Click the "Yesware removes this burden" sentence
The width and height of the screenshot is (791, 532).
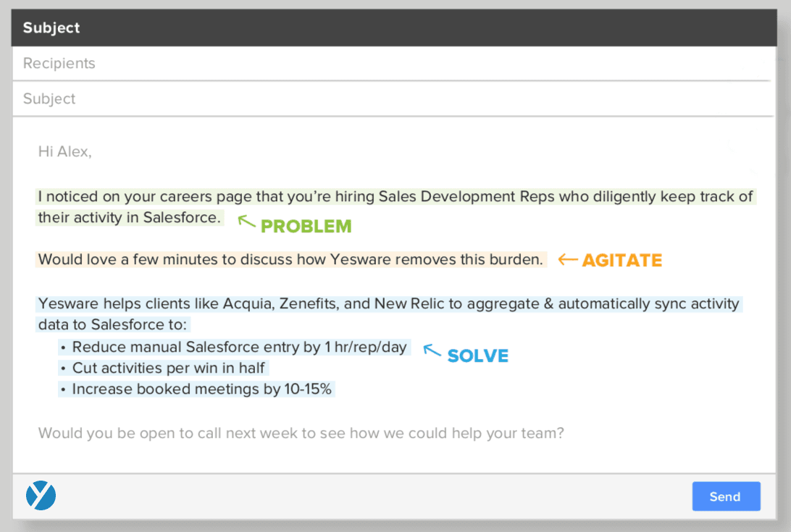point(290,259)
